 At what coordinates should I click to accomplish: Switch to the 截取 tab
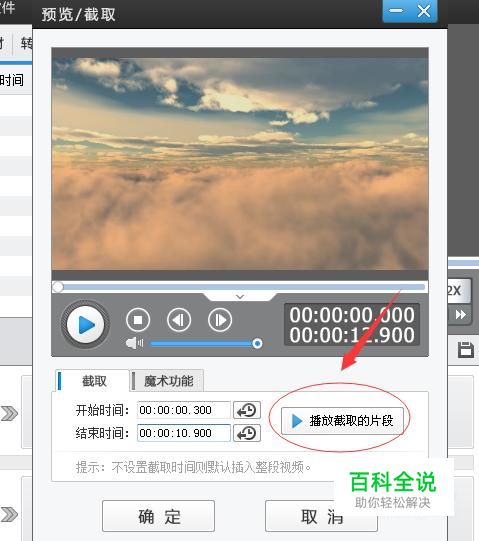(92, 381)
